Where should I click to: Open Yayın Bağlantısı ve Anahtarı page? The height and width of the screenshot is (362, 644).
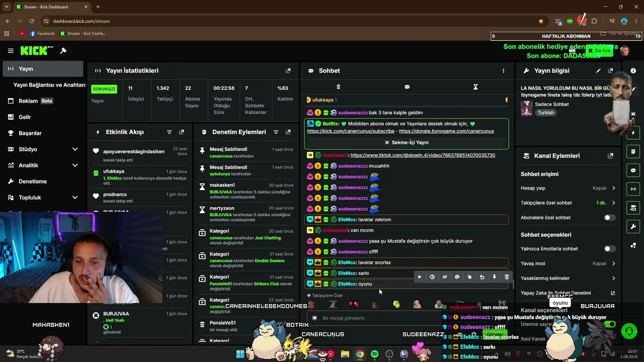pyautogui.click(x=49, y=85)
